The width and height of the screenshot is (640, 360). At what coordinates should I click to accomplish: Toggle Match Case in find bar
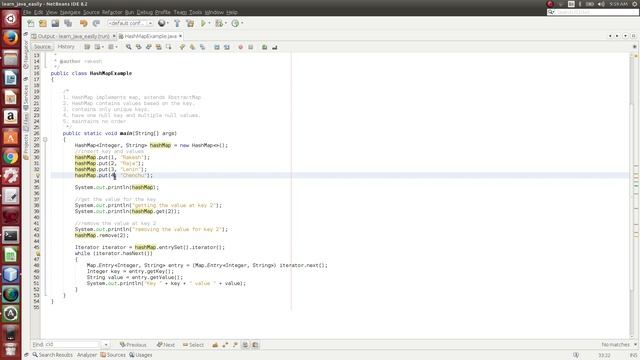(215, 345)
